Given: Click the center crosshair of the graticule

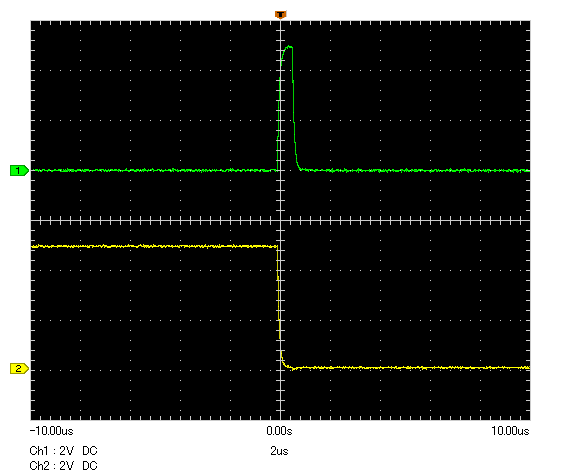Looking at the screenshot, I should pos(280,220).
